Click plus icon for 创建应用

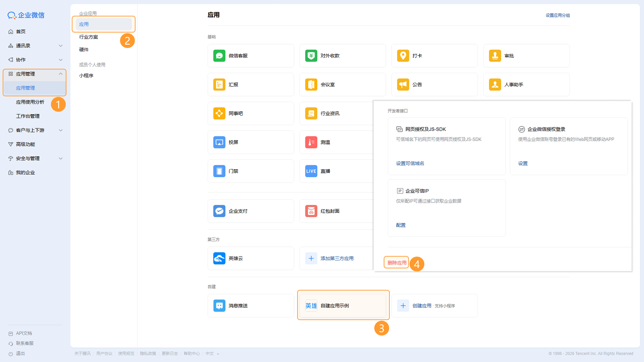coord(403,306)
